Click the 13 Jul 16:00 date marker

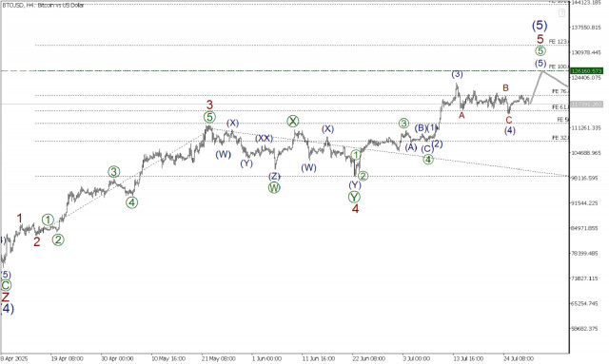tap(468, 358)
